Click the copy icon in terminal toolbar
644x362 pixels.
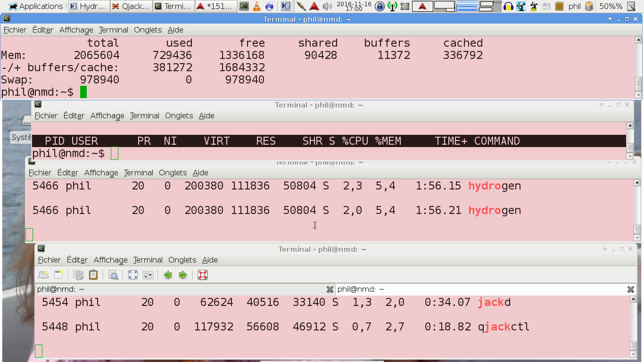[78, 275]
